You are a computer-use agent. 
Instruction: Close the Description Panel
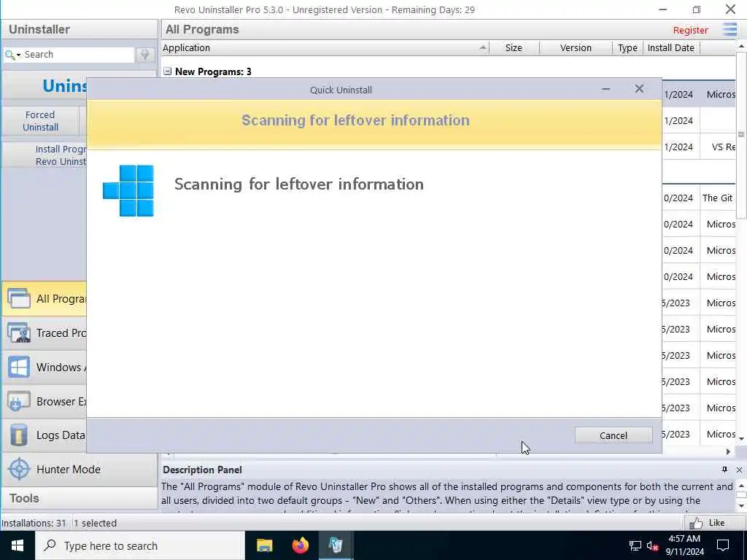point(739,470)
